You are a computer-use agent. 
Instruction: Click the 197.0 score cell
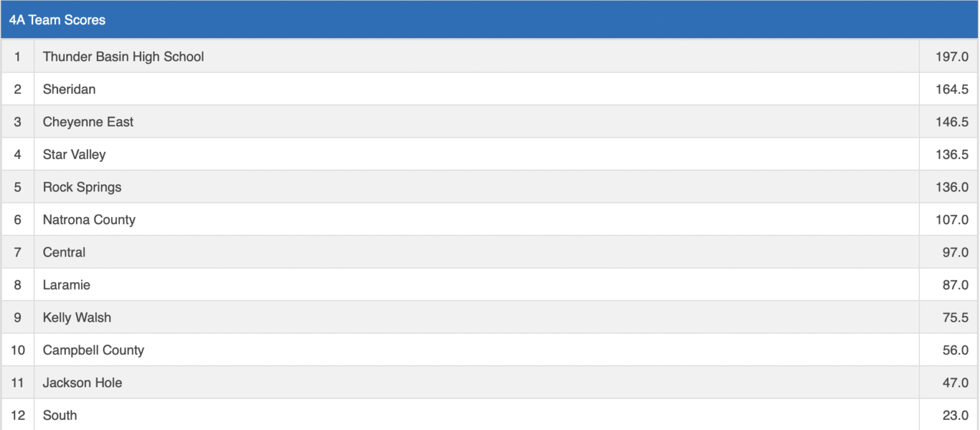pos(951,57)
